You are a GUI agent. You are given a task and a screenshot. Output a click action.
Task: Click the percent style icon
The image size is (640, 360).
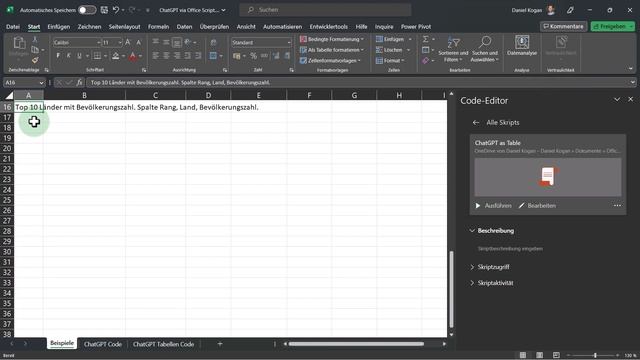pos(253,56)
